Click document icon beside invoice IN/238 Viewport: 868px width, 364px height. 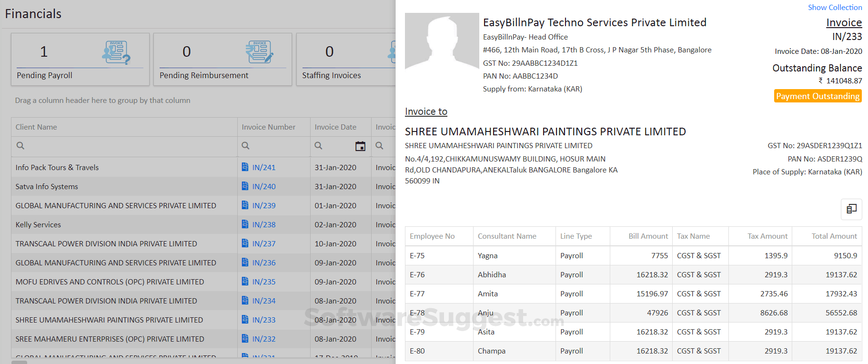245,224
